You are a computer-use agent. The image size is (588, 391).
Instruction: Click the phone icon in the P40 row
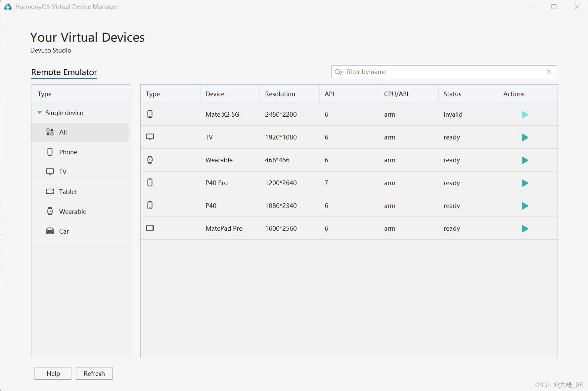pyautogui.click(x=150, y=205)
